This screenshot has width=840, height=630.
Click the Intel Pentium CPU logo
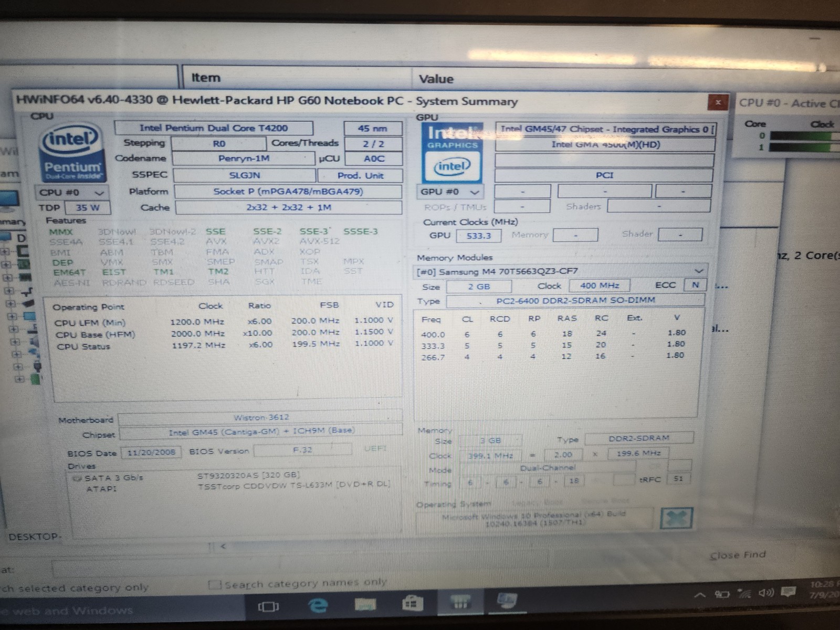tap(72, 152)
